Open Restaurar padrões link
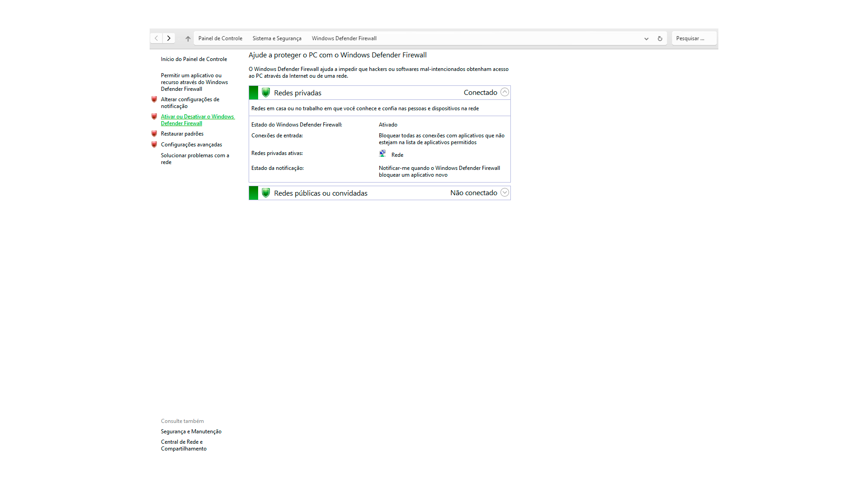This screenshot has width=868, height=488. pos(182,134)
